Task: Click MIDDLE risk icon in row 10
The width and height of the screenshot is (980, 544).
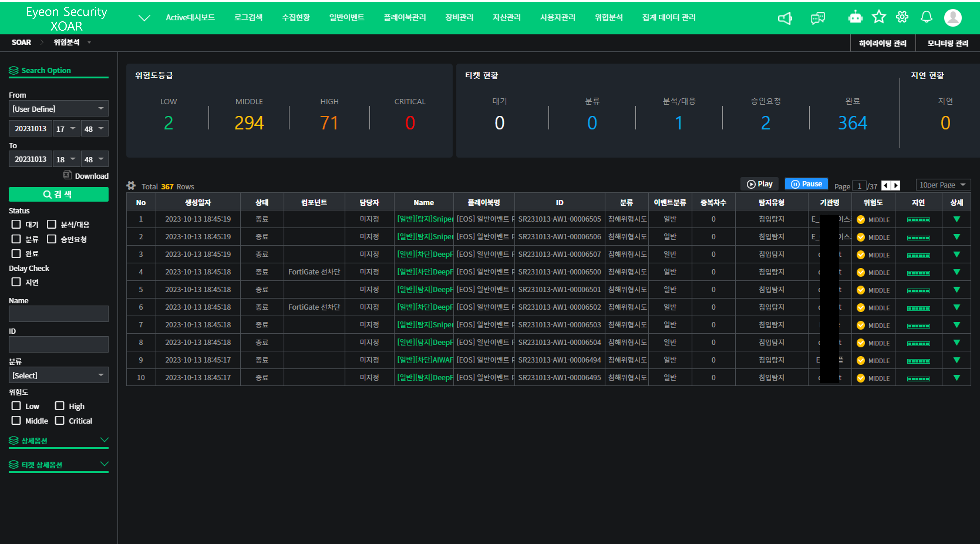Action: click(x=861, y=378)
